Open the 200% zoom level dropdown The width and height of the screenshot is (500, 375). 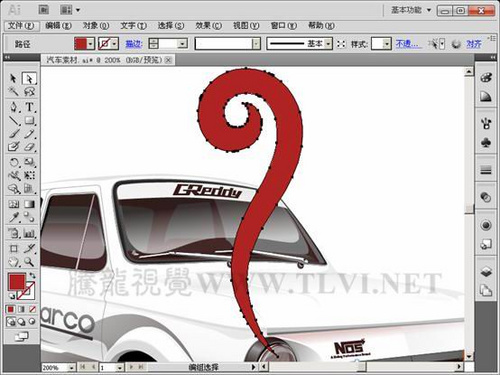71,367
